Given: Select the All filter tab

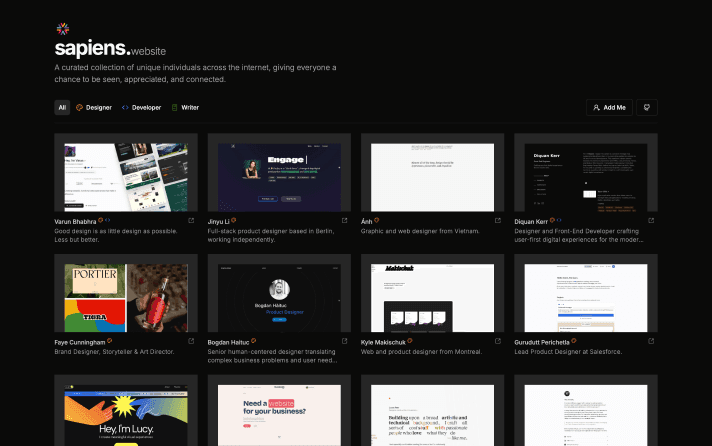Looking at the screenshot, I should pyautogui.click(x=62, y=108).
